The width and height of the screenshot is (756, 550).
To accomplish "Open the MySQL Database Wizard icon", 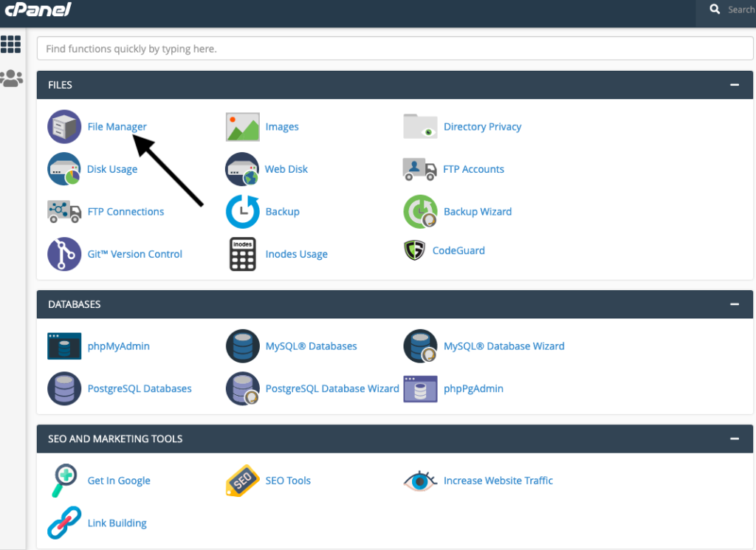I will (x=420, y=346).
